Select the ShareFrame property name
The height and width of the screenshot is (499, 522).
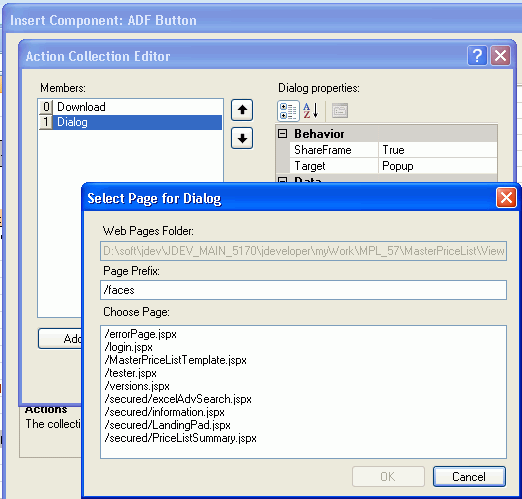click(334, 150)
